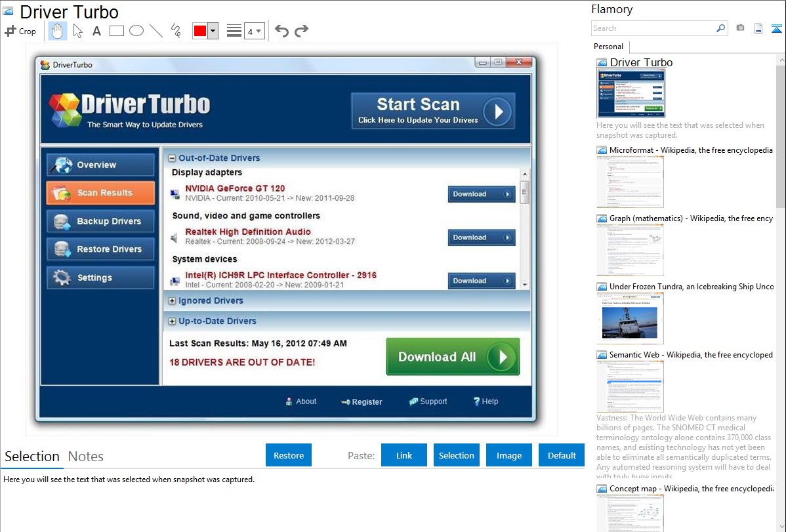This screenshot has width=786, height=532.
Task: Click the Concept map snapshot title
Action: [692, 489]
